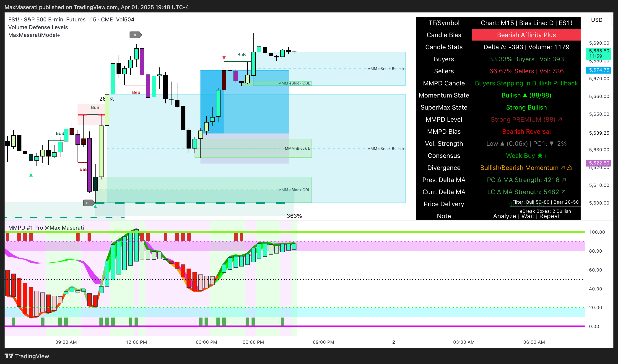Click the Bearish Reversal bias value
618x364 pixels.
click(x=526, y=131)
